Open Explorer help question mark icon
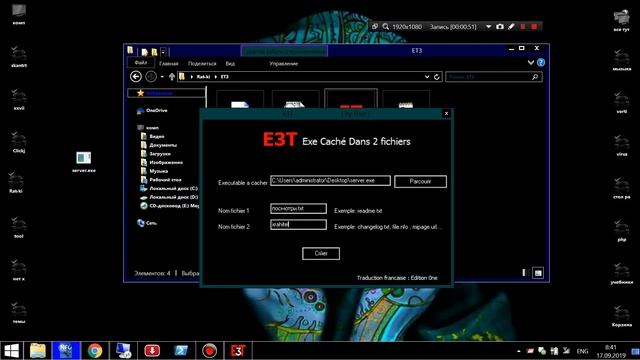The height and width of the screenshot is (360, 640). pyautogui.click(x=541, y=62)
